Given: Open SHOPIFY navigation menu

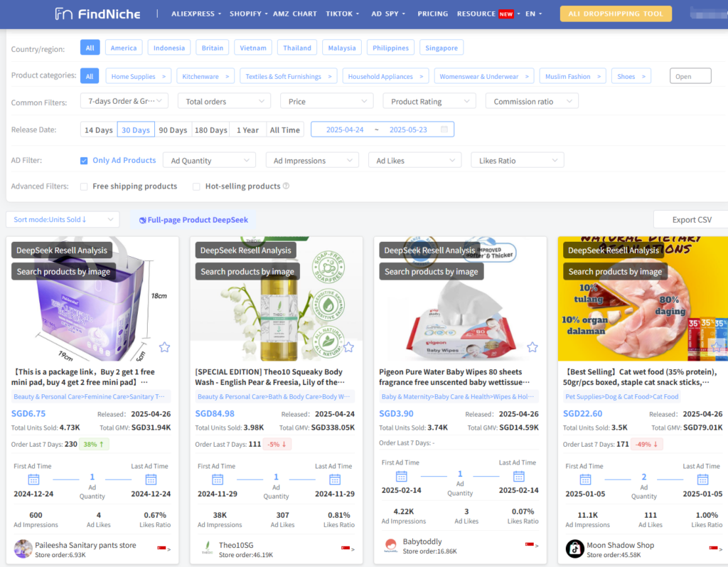Looking at the screenshot, I should point(248,14).
